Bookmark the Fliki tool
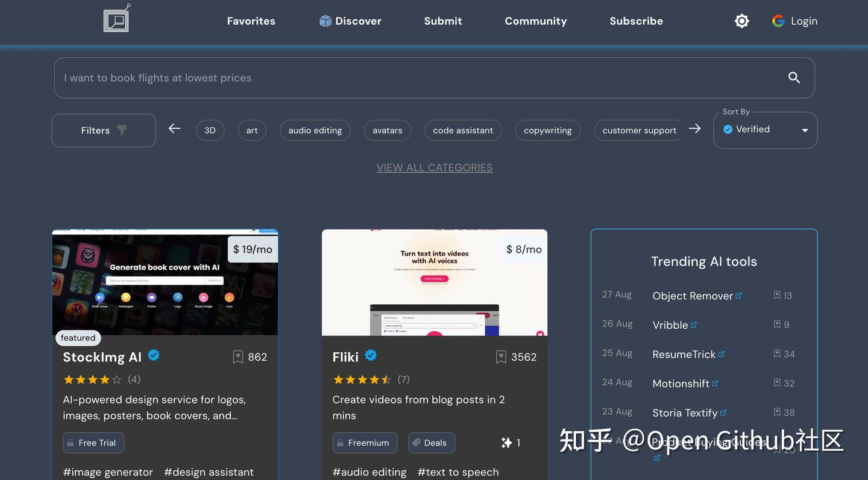The width and height of the screenshot is (868, 480). [x=501, y=357]
